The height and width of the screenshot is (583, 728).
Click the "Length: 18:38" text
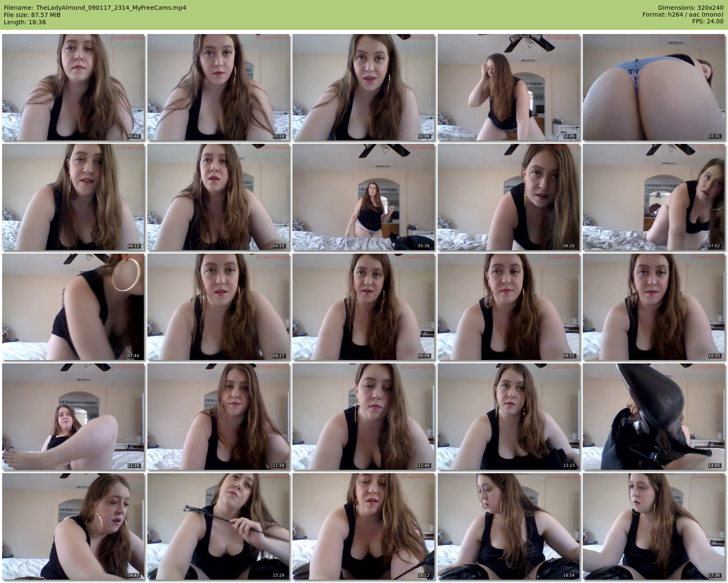(x=25, y=22)
